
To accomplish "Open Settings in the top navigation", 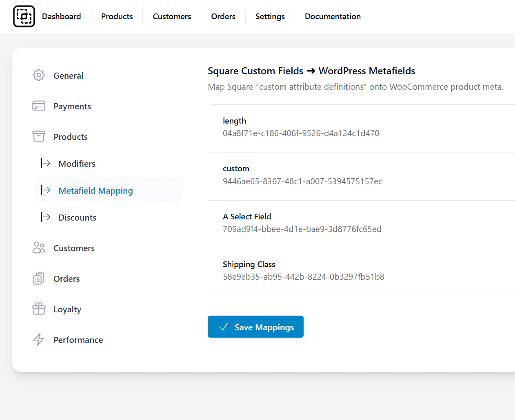I will coord(270,16).
